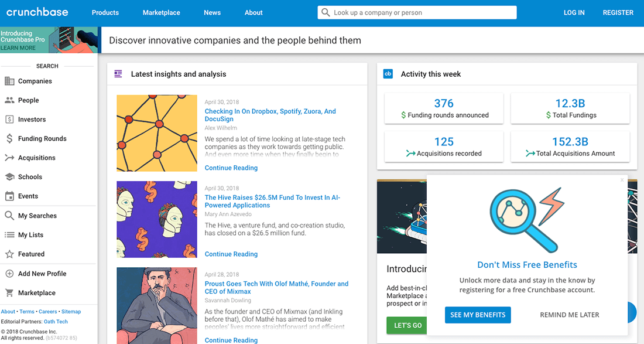The width and height of the screenshot is (644, 344).
Task: Click author name Alex Wilhelm
Action: click(221, 128)
